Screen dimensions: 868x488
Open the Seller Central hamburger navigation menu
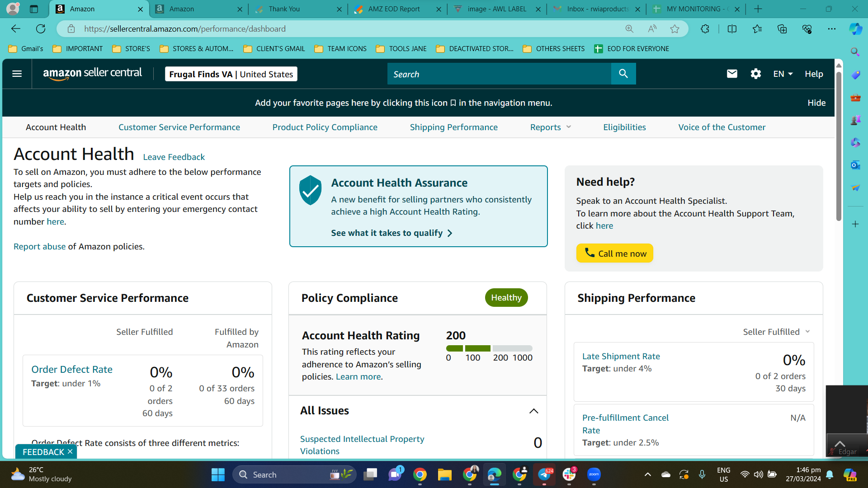coord(17,74)
